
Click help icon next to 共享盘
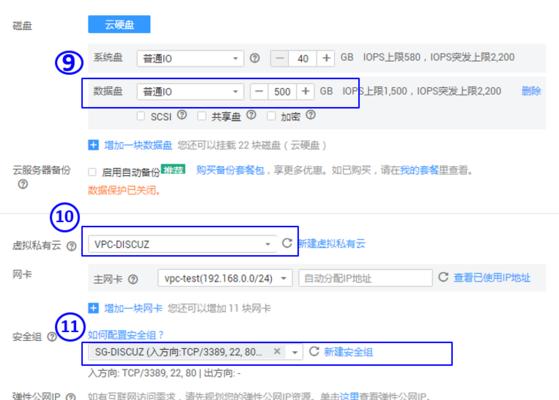pos(251,115)
